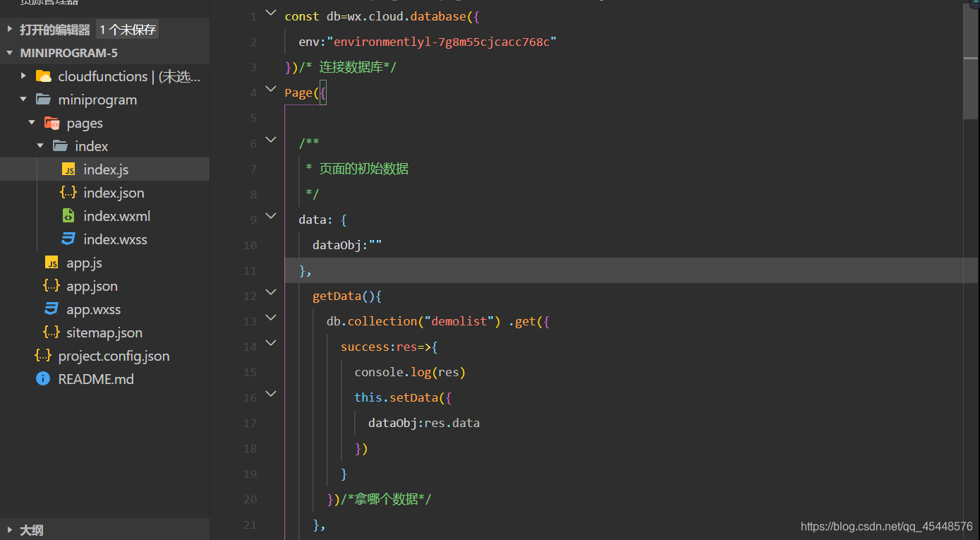Click the JS icon beside index.js
Image resolution: width=980 pixels, height=540 pixels.
pyautogui.click(x=68, y=169)
